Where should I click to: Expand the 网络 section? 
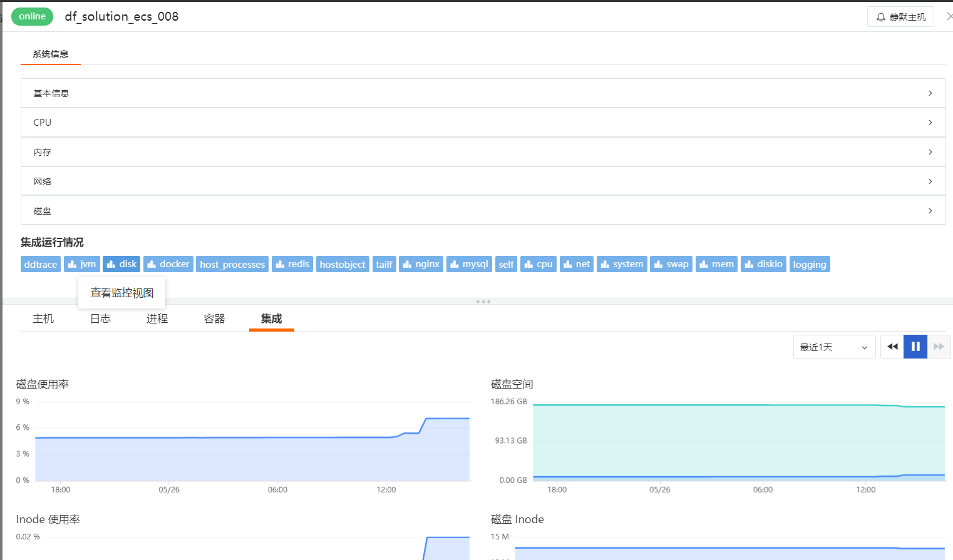(483, 181)
